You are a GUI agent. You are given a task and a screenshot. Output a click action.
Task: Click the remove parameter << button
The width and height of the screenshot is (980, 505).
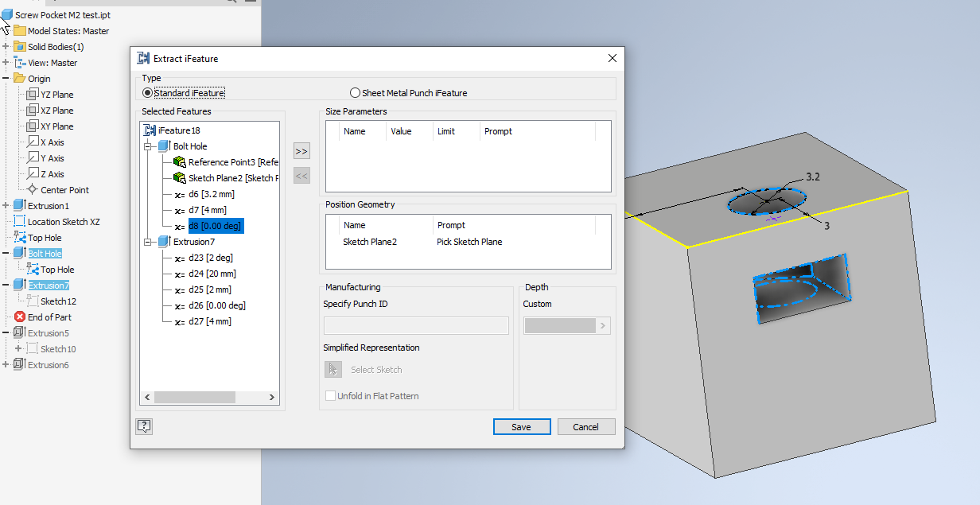pyautogui.click(x=301, y=176)
